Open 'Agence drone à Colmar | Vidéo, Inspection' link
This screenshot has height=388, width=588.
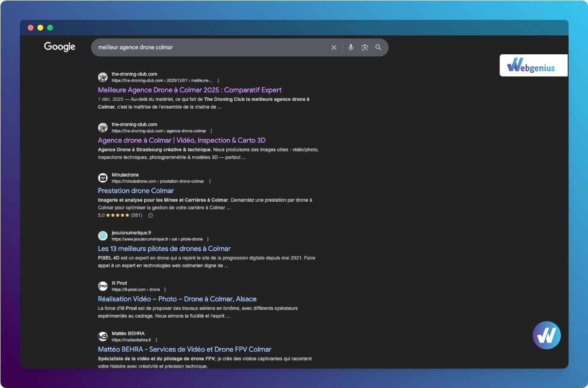coord(182,141)
